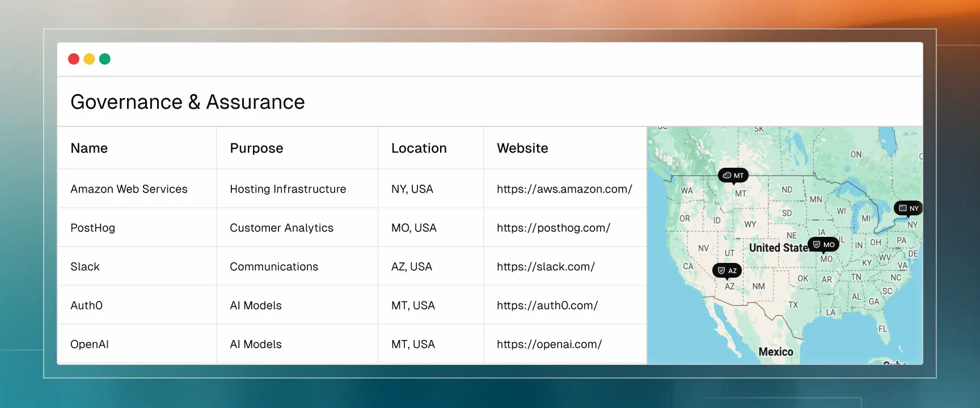Open the https://aws.amazon.com/ link

pos(564,189)
